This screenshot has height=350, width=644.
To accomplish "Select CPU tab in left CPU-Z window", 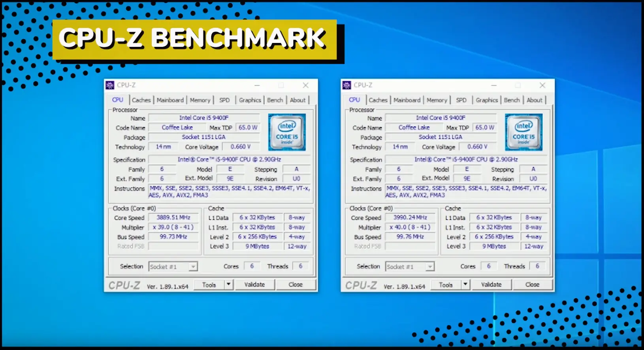I will 118,100.
